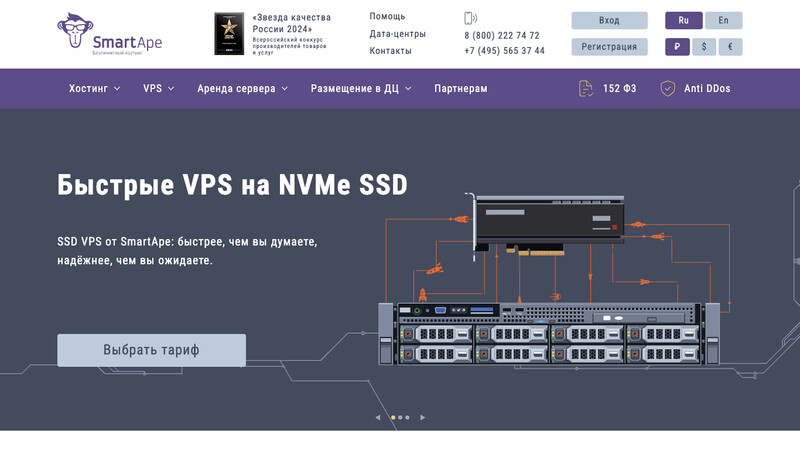Go to the previous slide arrow
This screenshot has width=800, height=450.
tap(378, 417)
